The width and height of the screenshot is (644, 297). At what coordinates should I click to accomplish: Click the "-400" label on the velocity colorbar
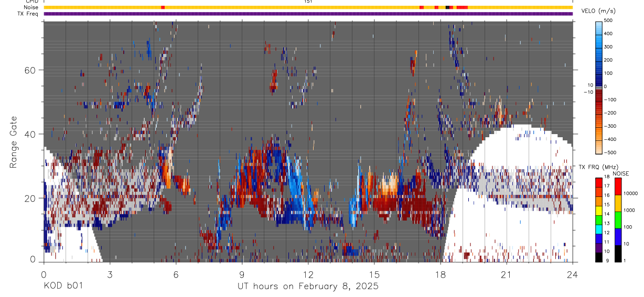[x=610, y=139]
